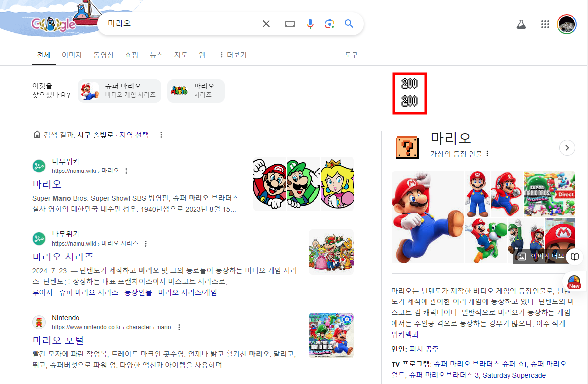Switch to the 웹 tab
Screen dimensions: 588x384
click(202, 55)
